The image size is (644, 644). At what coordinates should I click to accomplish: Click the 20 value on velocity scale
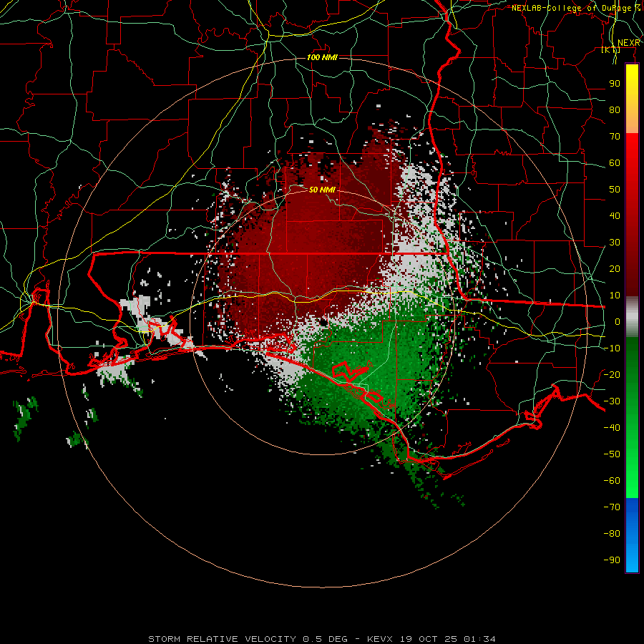pos(615,269)
